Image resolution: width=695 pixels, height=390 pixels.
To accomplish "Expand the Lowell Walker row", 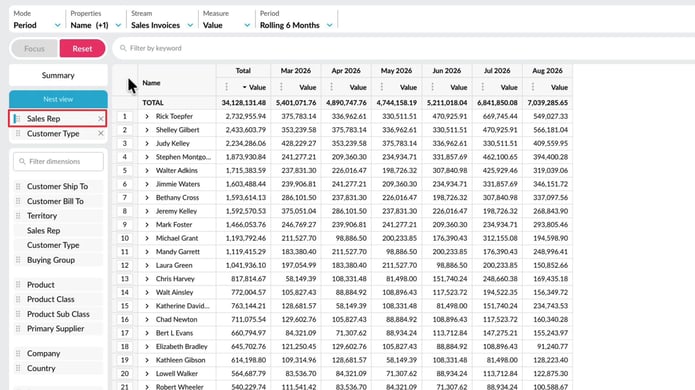I will [x=147, y=374].
